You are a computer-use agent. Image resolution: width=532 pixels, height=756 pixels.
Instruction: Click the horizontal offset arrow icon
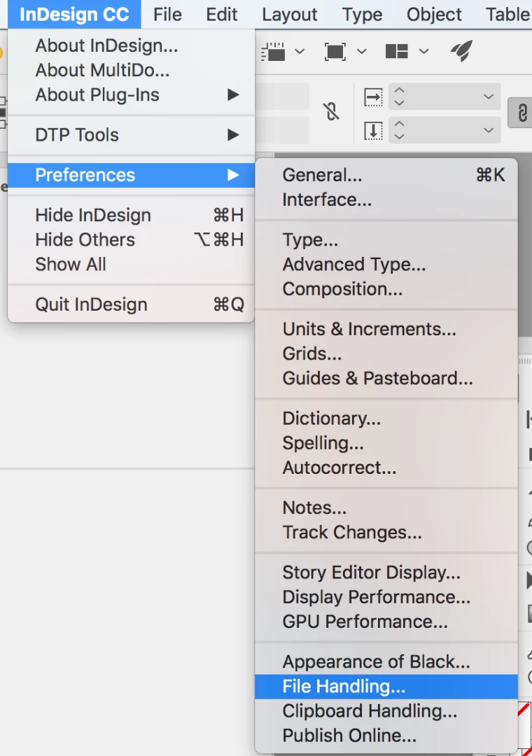pos(373,97)
